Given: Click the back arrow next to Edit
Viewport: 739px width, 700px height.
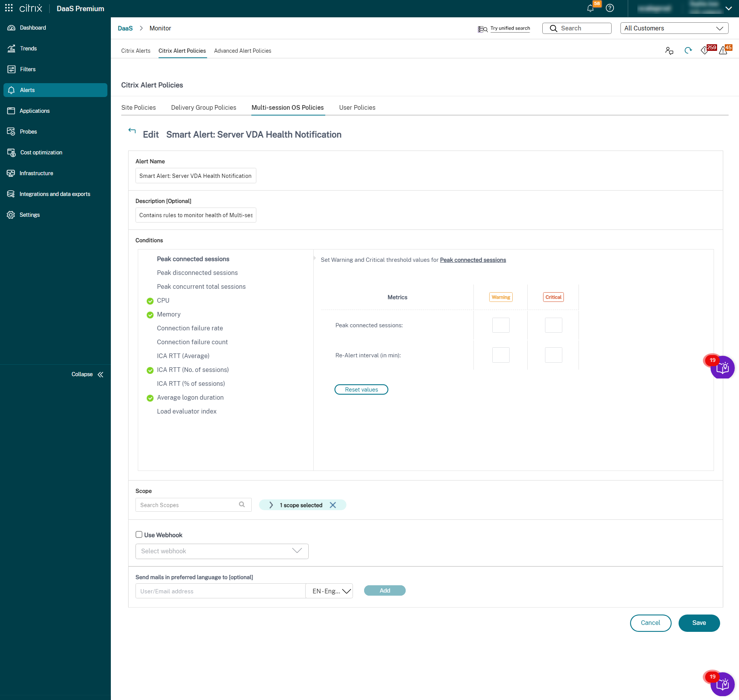Looking at the screenshot, I should click(132, 131).
